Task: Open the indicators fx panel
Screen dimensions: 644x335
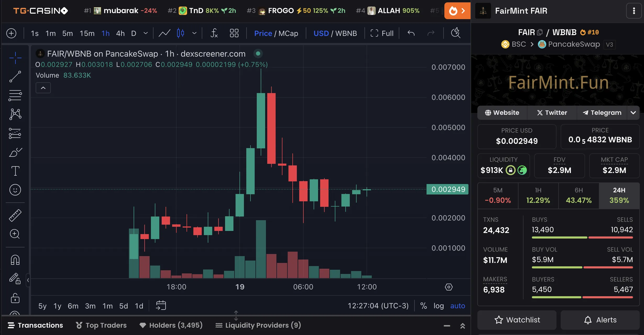Action: (214, 33)
